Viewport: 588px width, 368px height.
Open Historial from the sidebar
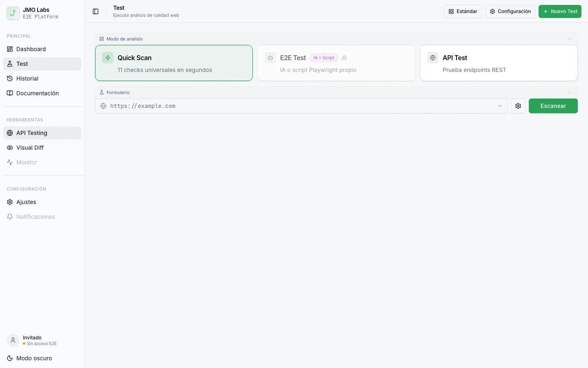click(x=27, y=79)
